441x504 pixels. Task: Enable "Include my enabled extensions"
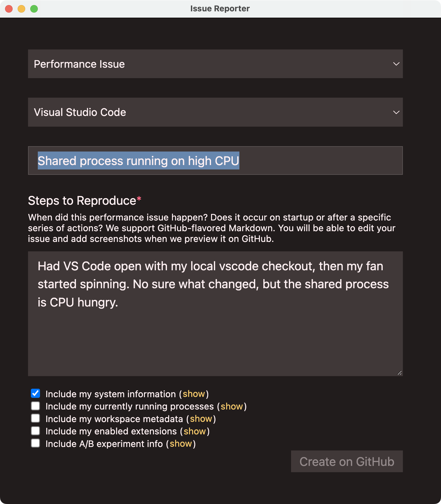coord(35,431)
